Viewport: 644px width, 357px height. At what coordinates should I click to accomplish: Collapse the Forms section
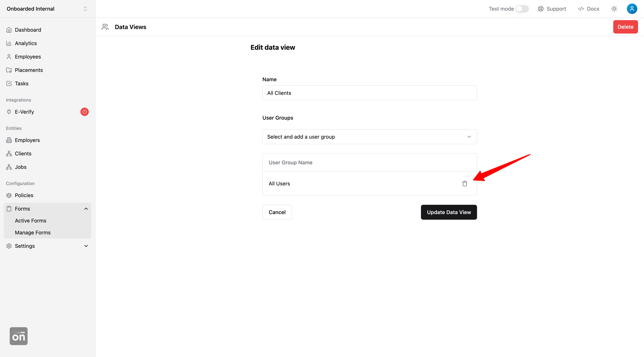tap(86, 209)
